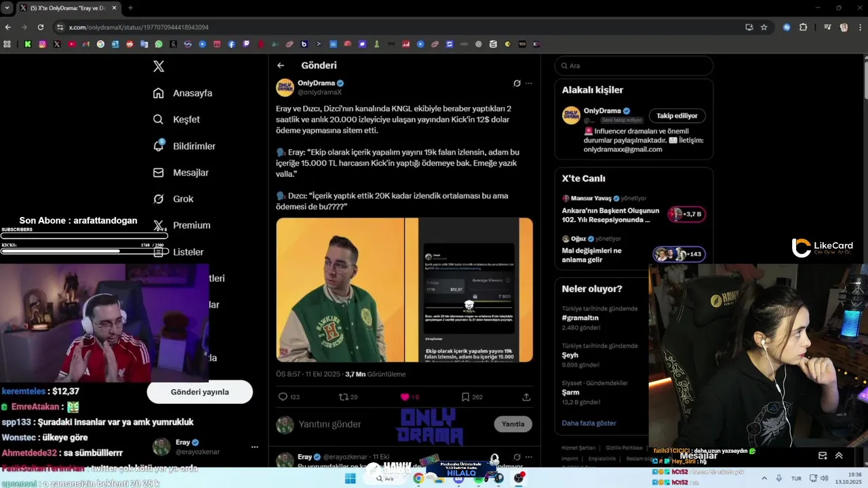Open the Chrome profile avatar
868x488 pixels.
point(844,27)
